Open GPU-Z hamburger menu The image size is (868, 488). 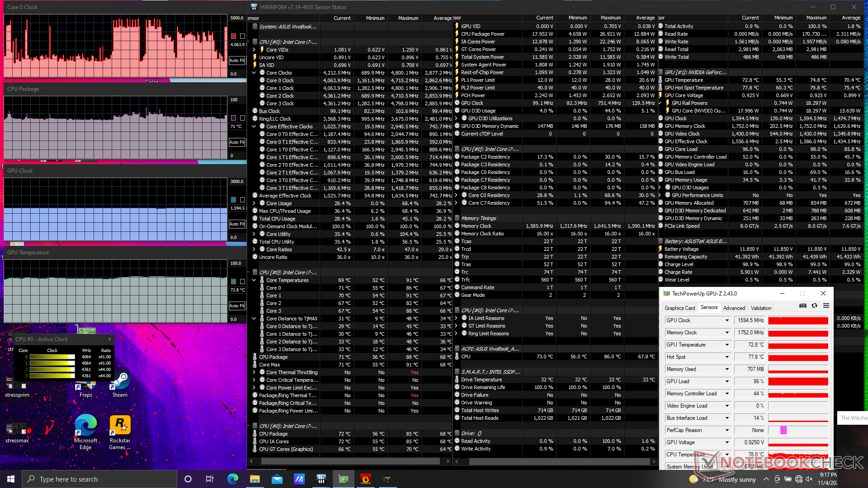pos(826,306)
